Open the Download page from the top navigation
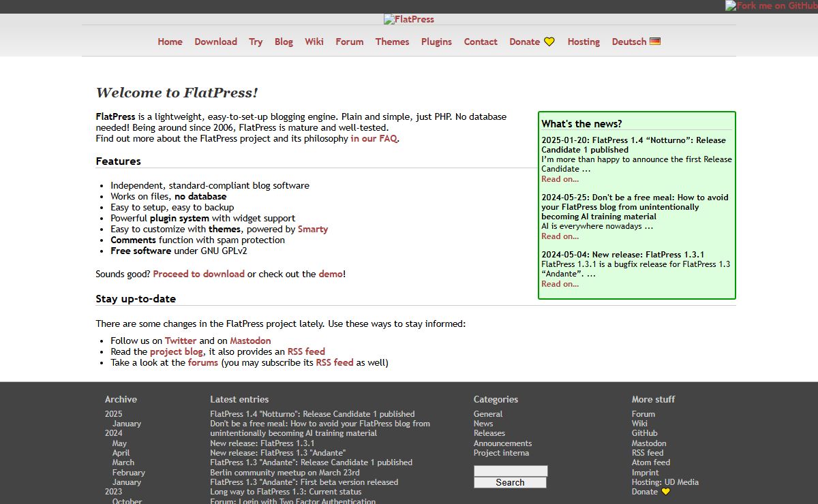 (215, 42)
